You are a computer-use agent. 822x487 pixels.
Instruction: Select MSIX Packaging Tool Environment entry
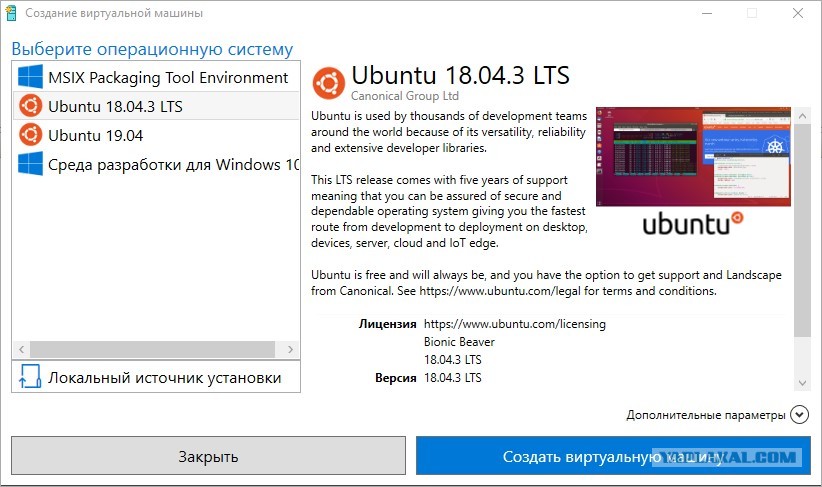click(156, 77)
